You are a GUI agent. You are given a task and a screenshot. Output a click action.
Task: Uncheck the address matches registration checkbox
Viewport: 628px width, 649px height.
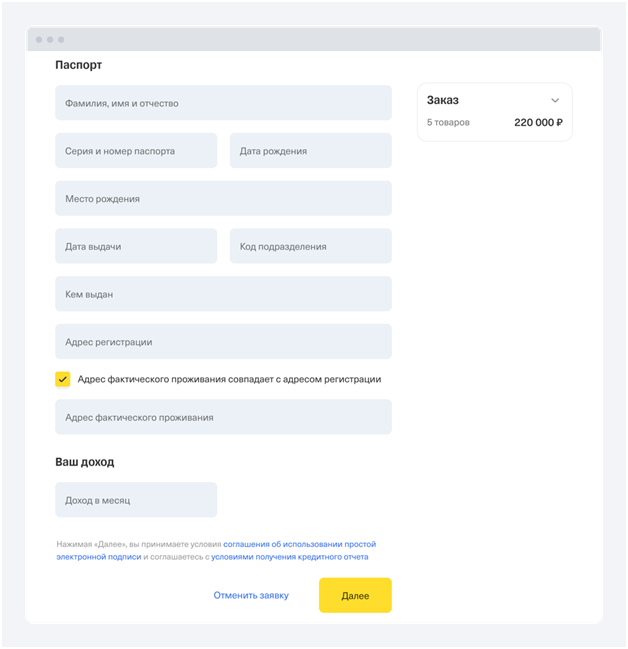(63, 380)
